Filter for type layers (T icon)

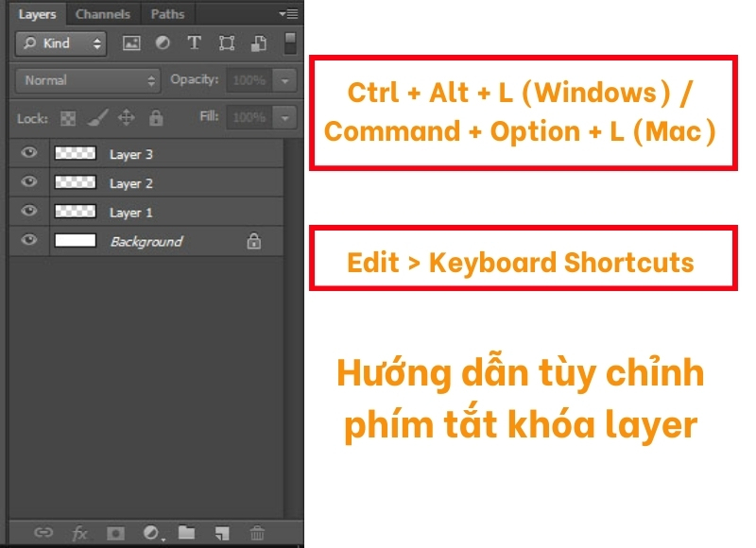pos(194,43)
